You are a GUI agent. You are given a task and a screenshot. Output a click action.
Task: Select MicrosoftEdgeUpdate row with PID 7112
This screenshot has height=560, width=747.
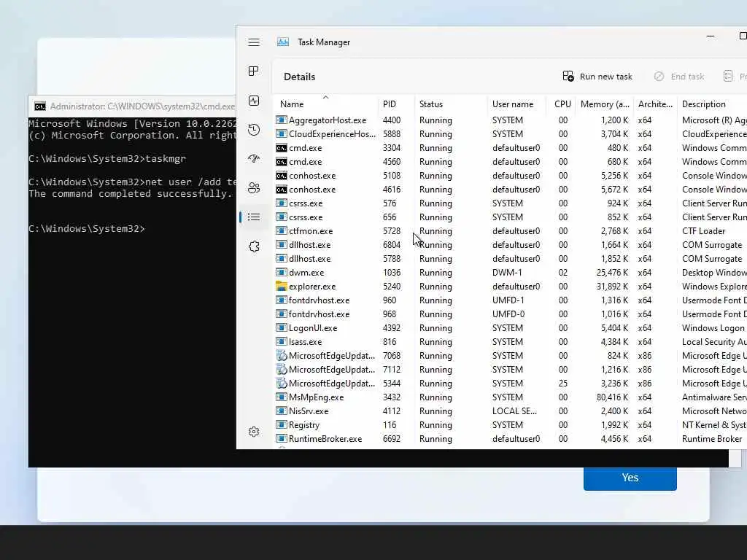point(511,370)
